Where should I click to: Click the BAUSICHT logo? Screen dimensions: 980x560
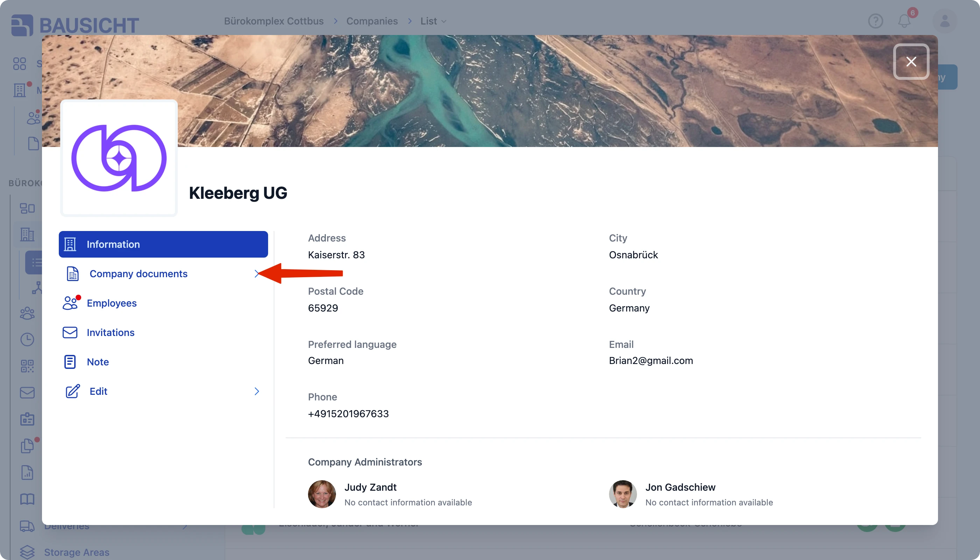pyautogui.click(x=75, y=26)
